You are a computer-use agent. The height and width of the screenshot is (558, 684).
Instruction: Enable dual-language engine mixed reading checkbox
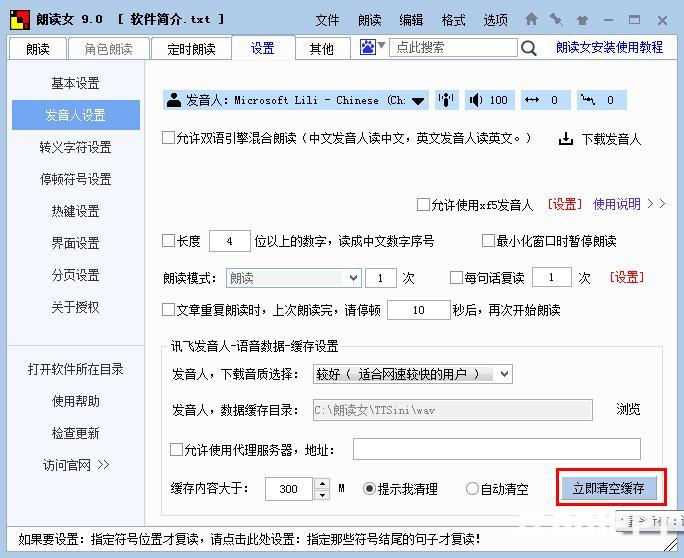tap(168, 138)
